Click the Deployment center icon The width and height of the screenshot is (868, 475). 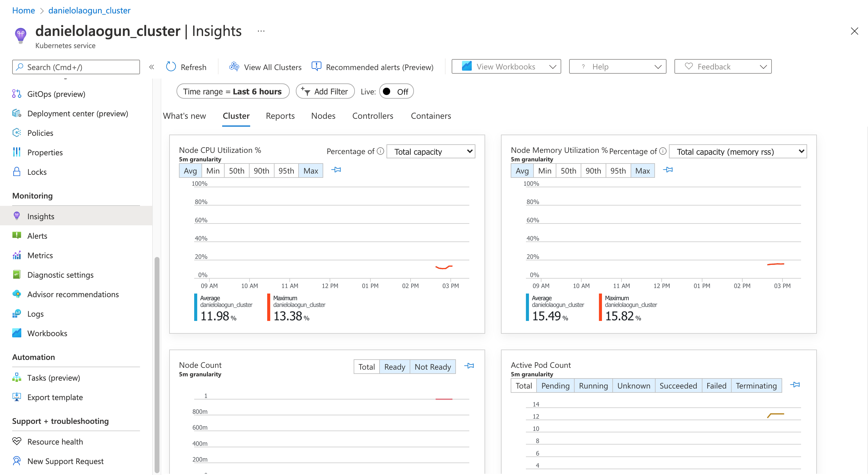(16, 113)
